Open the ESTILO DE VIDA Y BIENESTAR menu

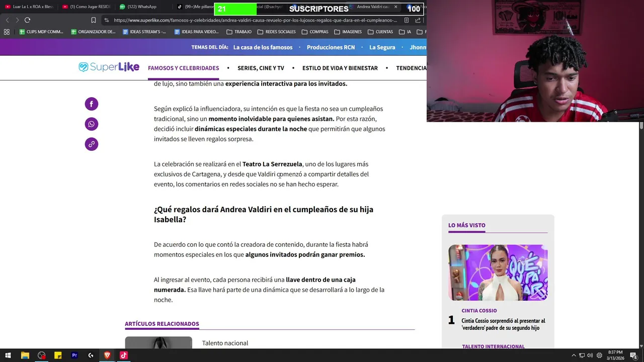(x=340, y=68)
